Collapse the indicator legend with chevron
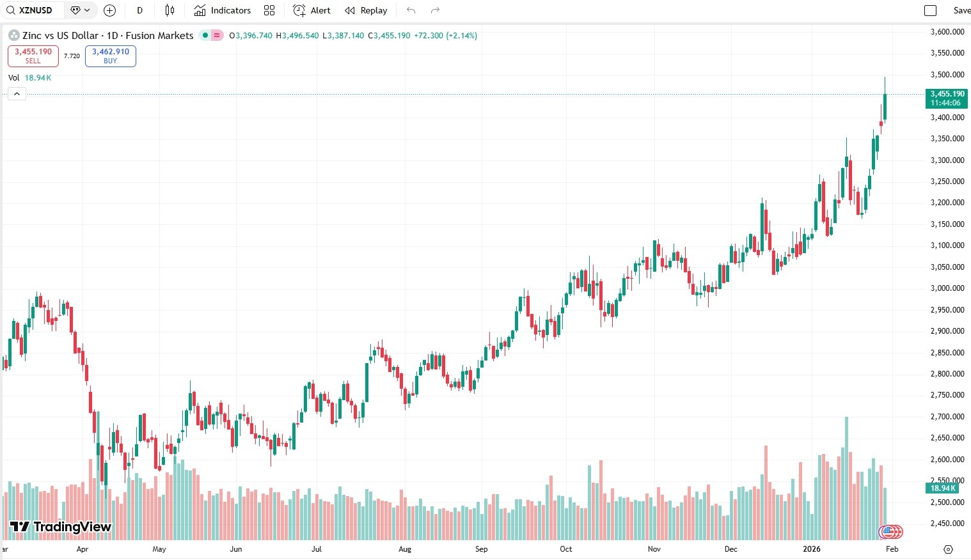Image resolution: width=971 pixels, height=560 pixels. (x=17, y=94)
